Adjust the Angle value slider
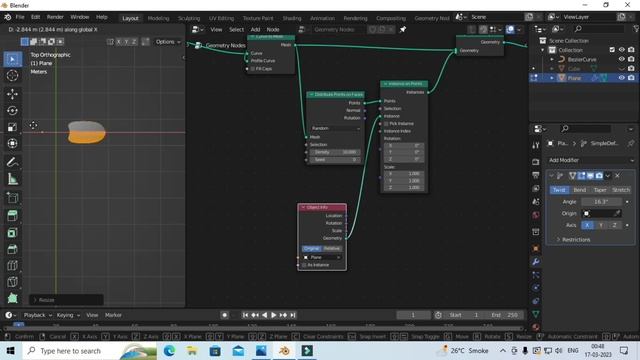640x360 pixels. point(601,202)
